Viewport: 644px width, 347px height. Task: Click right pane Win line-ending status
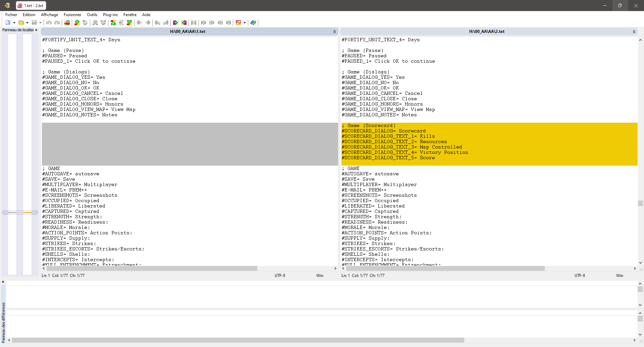pyautogui.click(x=620, y=276)
